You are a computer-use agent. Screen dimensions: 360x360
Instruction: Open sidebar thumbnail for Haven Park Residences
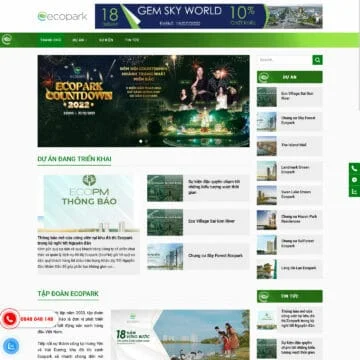[267, 220]
